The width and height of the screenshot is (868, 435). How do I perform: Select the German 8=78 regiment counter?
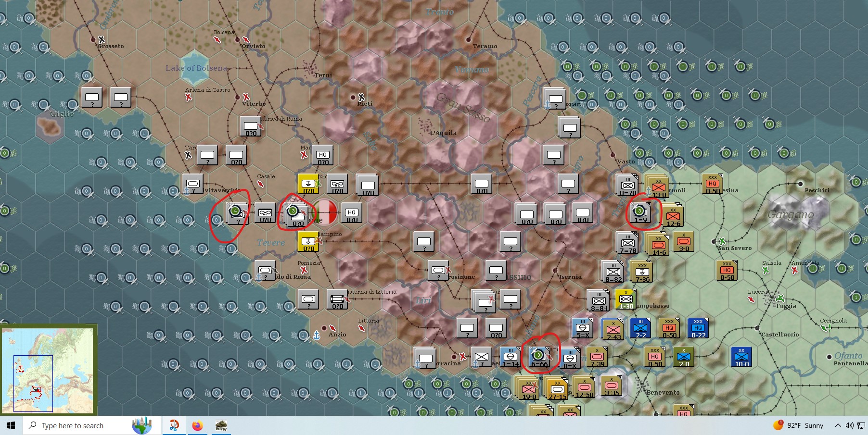pyautogui.click(x=627, y=185)
